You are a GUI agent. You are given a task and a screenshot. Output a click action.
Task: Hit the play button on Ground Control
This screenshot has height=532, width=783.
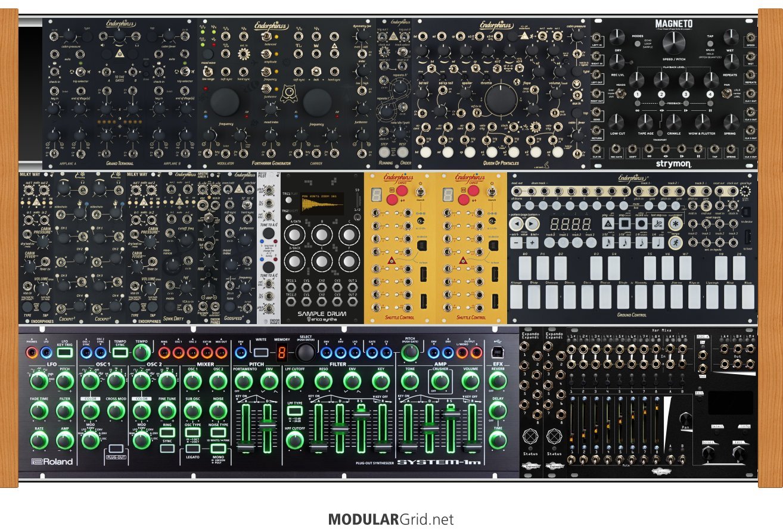click(608, 224)
